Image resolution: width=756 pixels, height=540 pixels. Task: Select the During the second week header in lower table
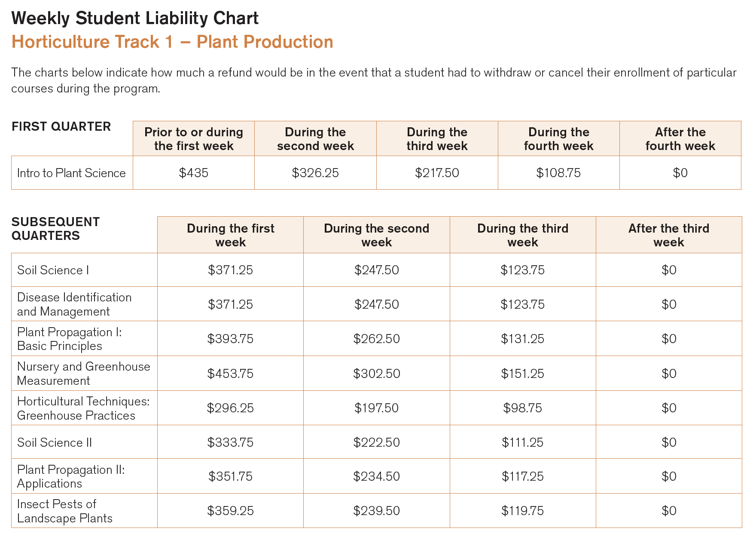point(377,235)
